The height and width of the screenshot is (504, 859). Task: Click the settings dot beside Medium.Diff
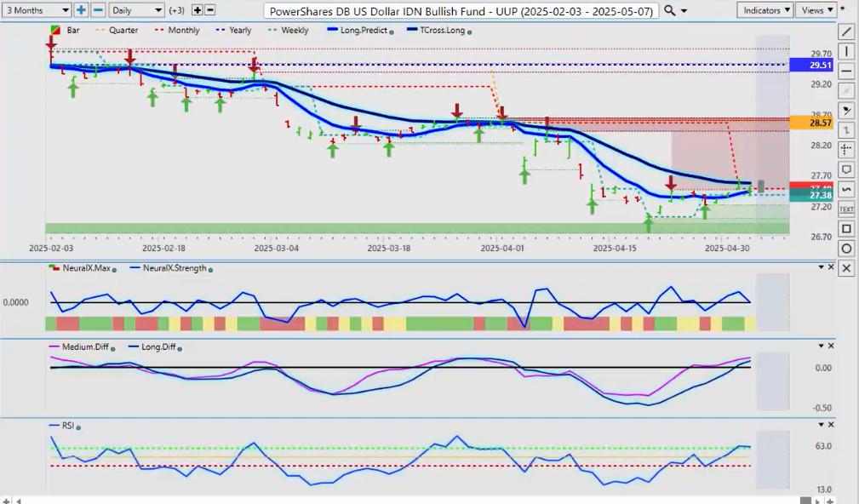113,348
